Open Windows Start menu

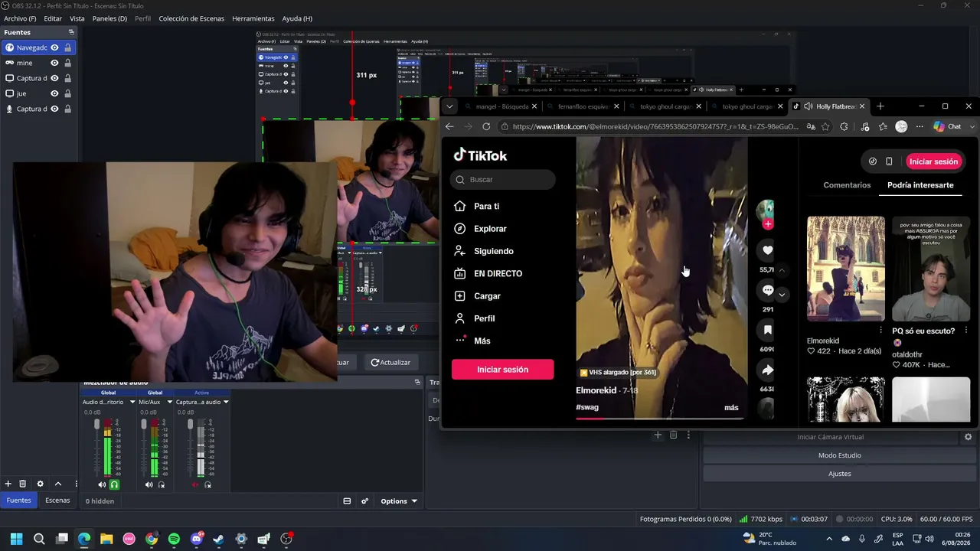(x=16, y=539)
